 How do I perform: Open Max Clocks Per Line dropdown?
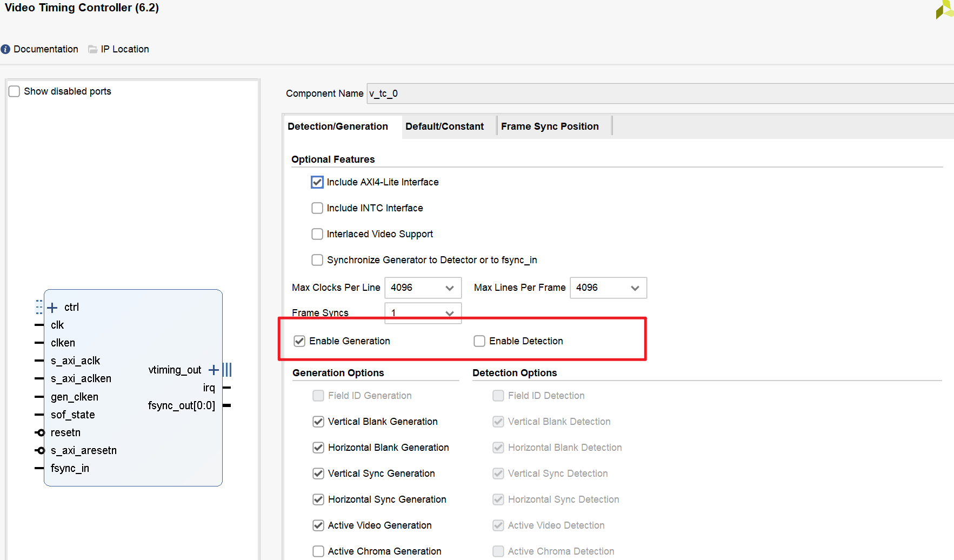coord(423,288)
